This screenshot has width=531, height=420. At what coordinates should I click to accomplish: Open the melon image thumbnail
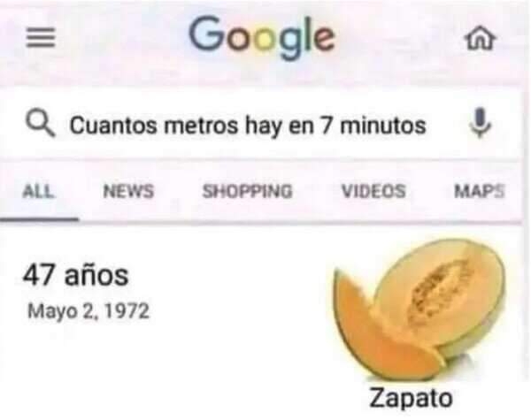(x=419, y=309)
